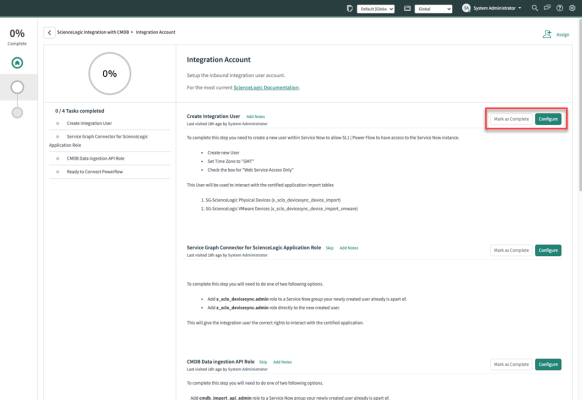Image resolution: width=582 pixels, height=400 pixels.
Task: Click the 0% circular progress indicator
Action: (x=109, y=73)
